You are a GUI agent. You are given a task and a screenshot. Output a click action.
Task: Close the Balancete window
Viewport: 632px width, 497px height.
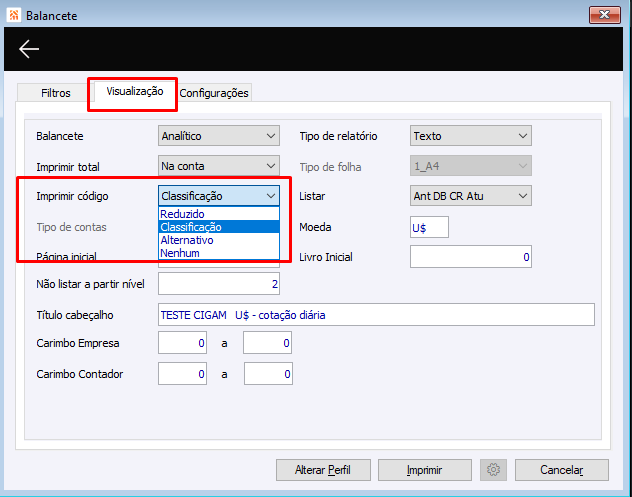pos(604,15)
